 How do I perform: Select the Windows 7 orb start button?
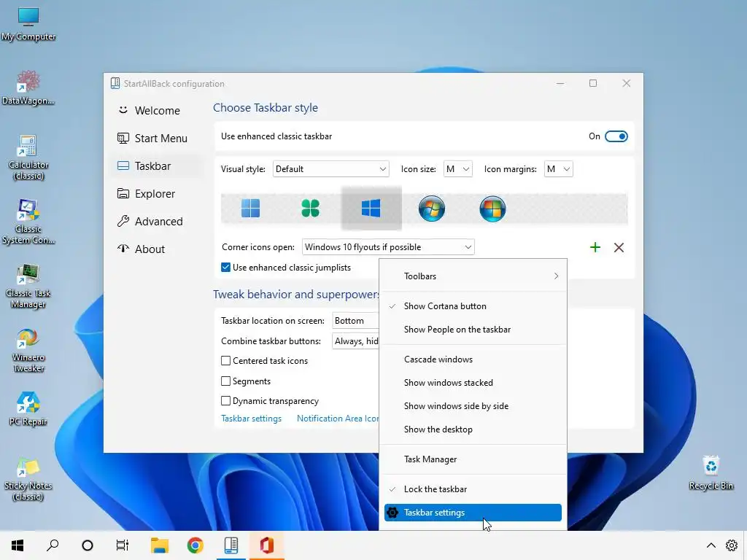(x=432, y=209)
